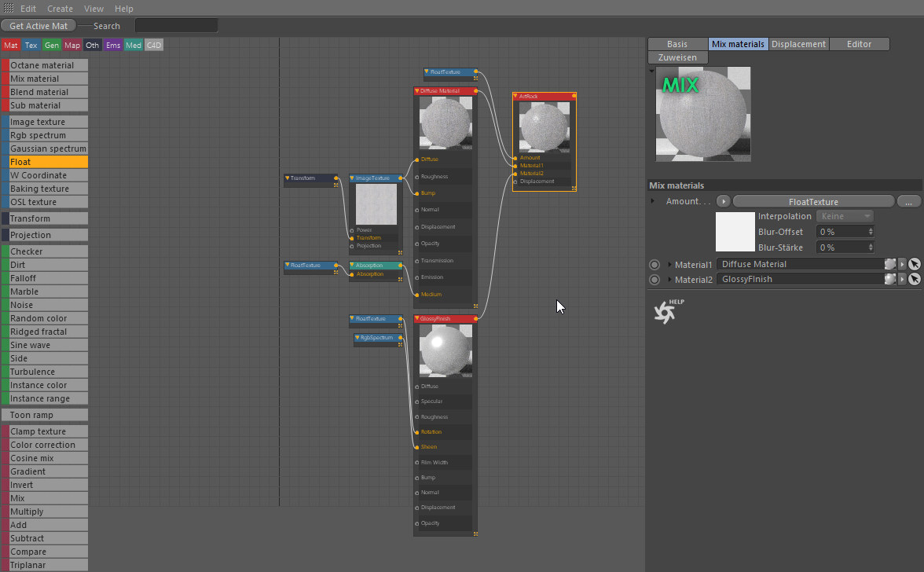Click the Search input field
Viewport: 924px width, 572px height.
(x=176, y=26)
